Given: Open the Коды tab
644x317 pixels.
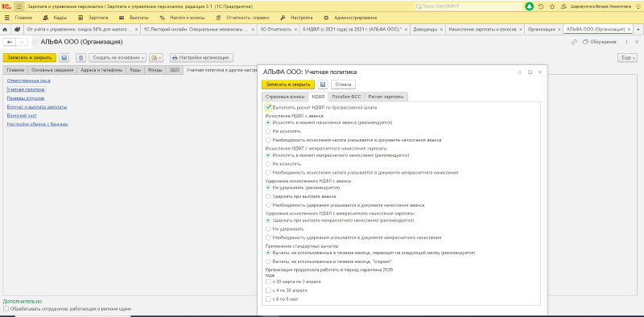Looking at the screenshot, I should pyautogui.click(x=135, y=70).
